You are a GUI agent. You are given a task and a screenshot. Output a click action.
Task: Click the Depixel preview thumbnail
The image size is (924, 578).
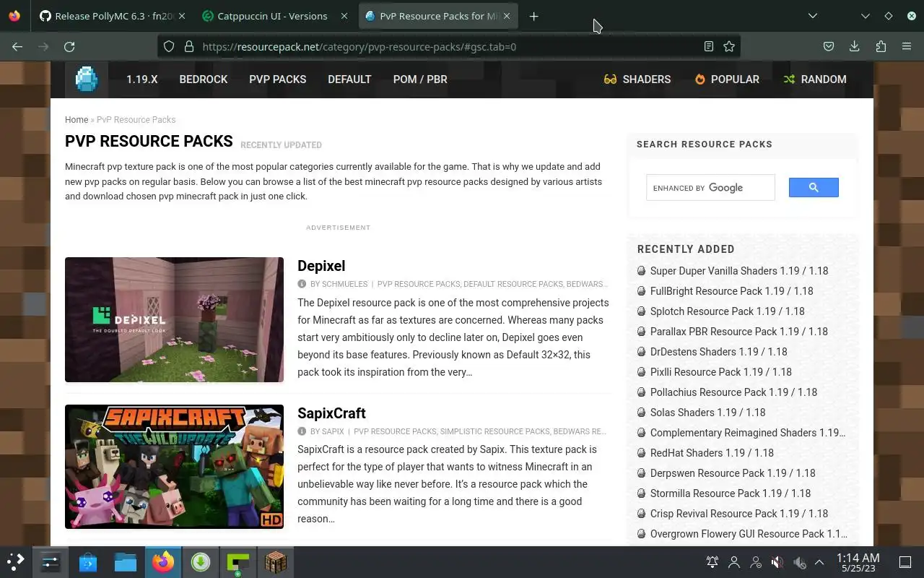pyautogui.click(x=174, y=319)
